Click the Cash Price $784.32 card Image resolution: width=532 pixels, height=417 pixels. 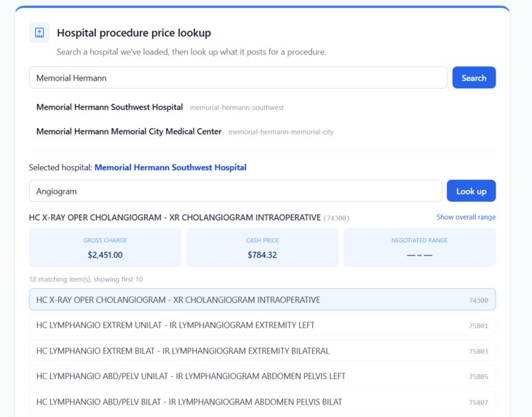tap(262, 247)
